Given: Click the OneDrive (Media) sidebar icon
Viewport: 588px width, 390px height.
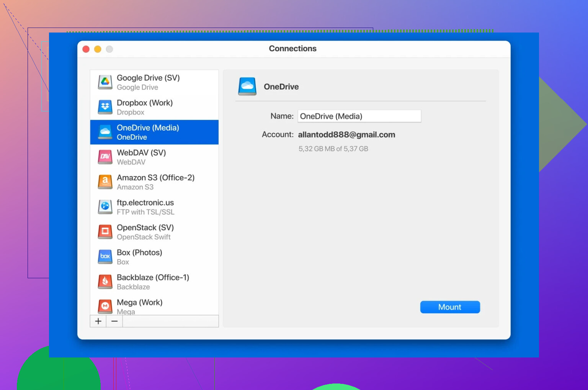Looking at the screenshot, I should (x=105, y=132).
